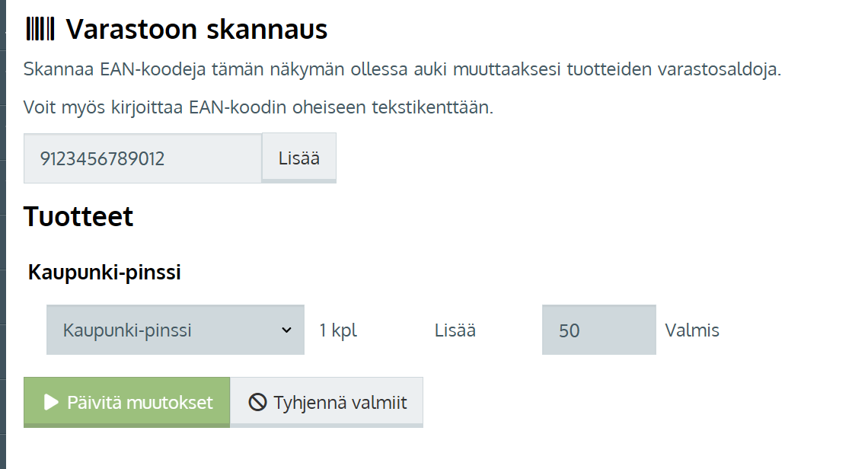Screen dimensions: 868x469
Task: Click the barcode icon beside Varastoon skannaus
Action: pos(40,29)
